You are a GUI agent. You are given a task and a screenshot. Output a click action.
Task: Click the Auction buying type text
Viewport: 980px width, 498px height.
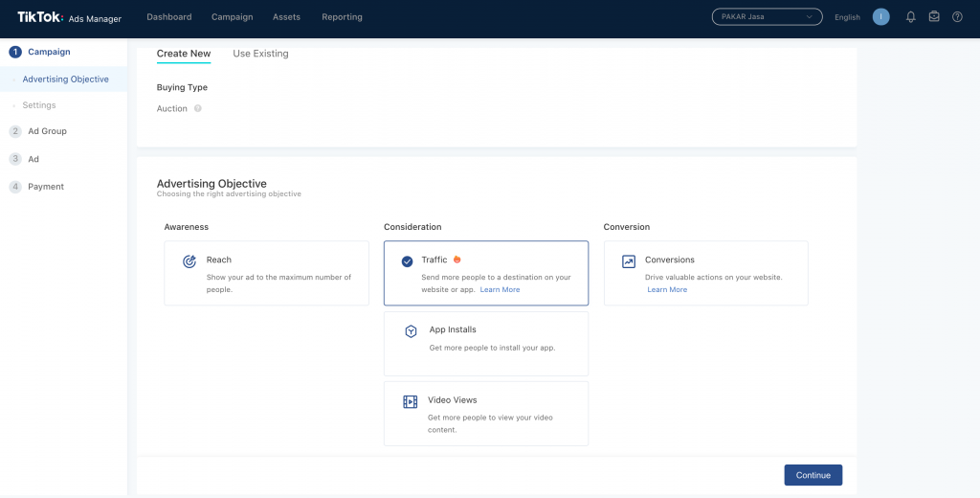coord(172,108)
